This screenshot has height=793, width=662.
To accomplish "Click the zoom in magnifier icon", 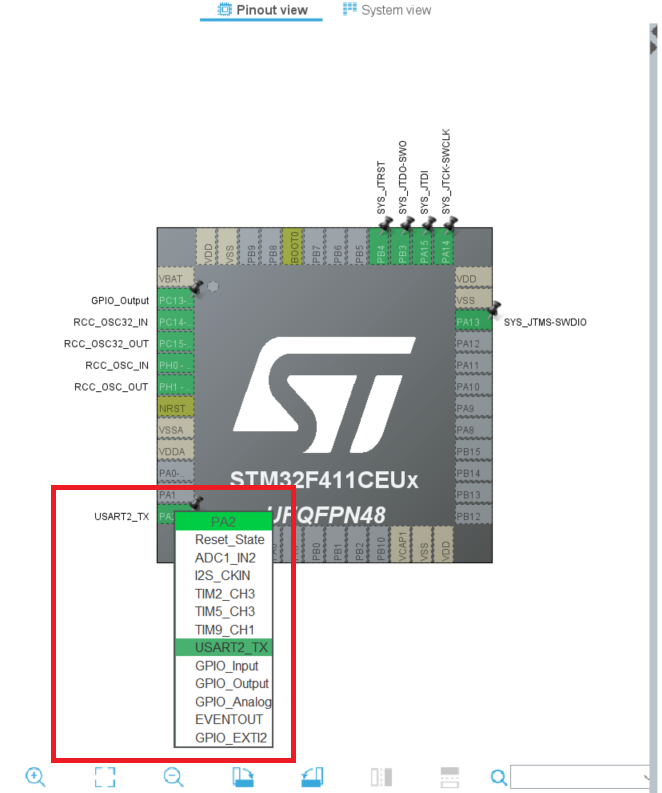I will point(36,776).
